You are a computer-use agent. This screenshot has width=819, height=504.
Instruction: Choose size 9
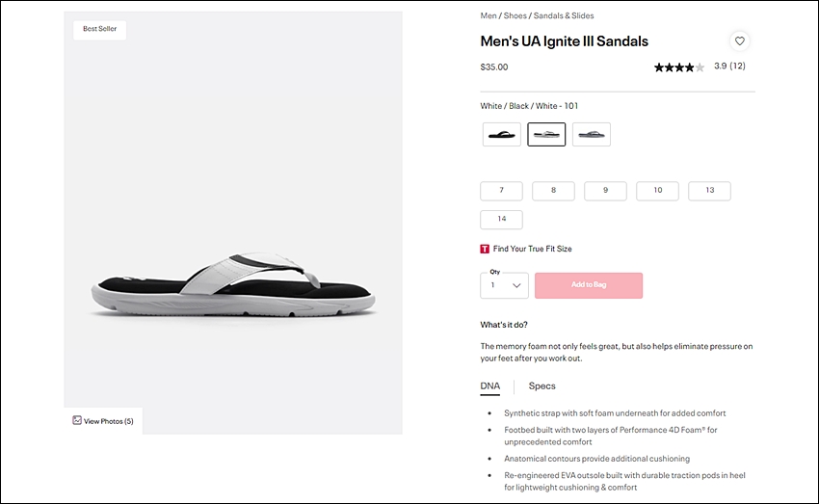coord(605,191)
